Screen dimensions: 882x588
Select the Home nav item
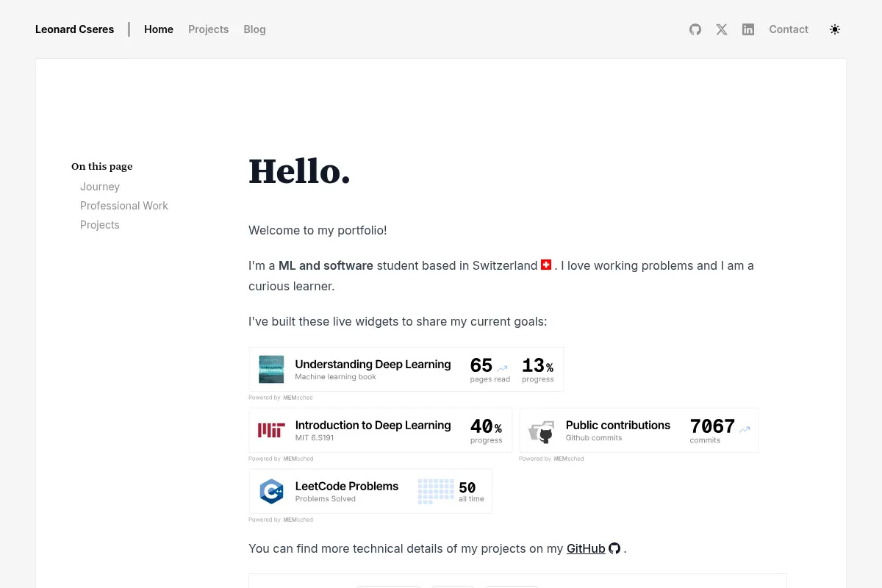click(159, 29)
